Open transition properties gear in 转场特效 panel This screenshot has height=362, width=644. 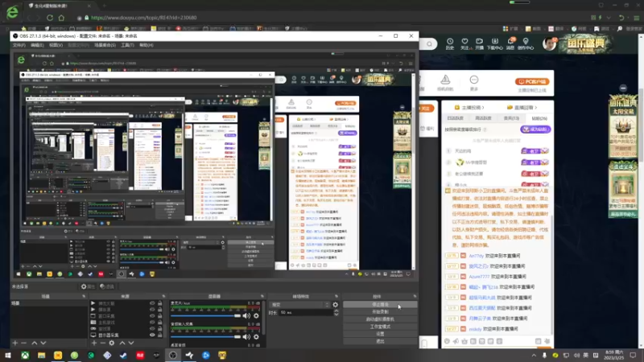336,305
